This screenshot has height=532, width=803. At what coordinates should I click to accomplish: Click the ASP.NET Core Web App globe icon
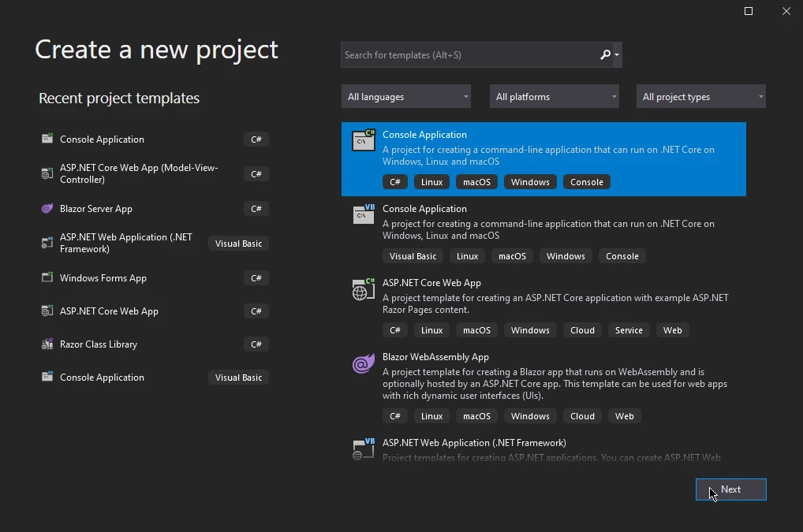363,289
